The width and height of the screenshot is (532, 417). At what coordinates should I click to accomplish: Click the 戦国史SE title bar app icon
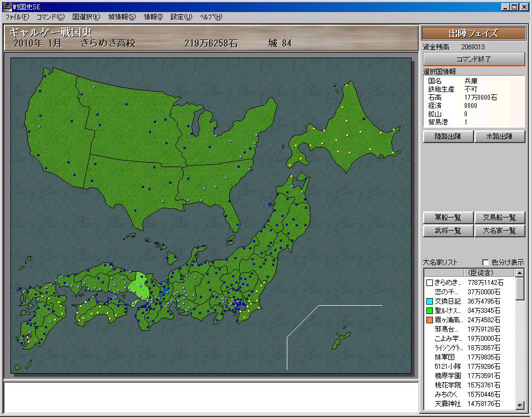pyautogui.click(x=7, y=7)
